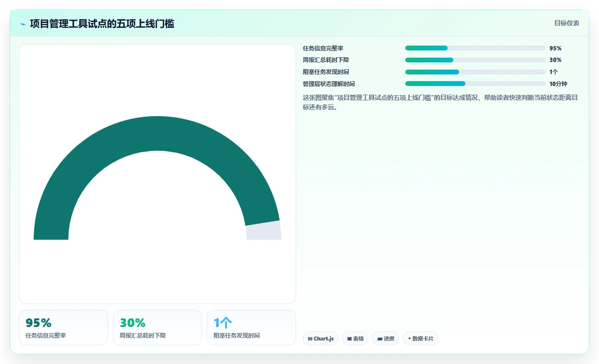Click the 周报汇总耗时下降 progress bar

(475, 60)
